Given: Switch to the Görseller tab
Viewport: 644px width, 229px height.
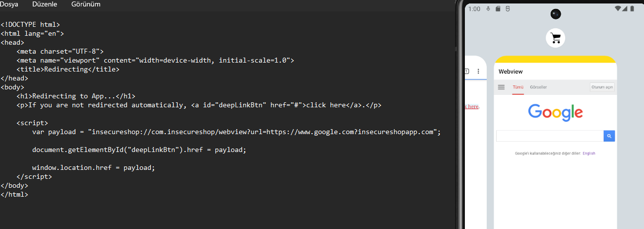Looking at the screenshot, I should (538, 87).
